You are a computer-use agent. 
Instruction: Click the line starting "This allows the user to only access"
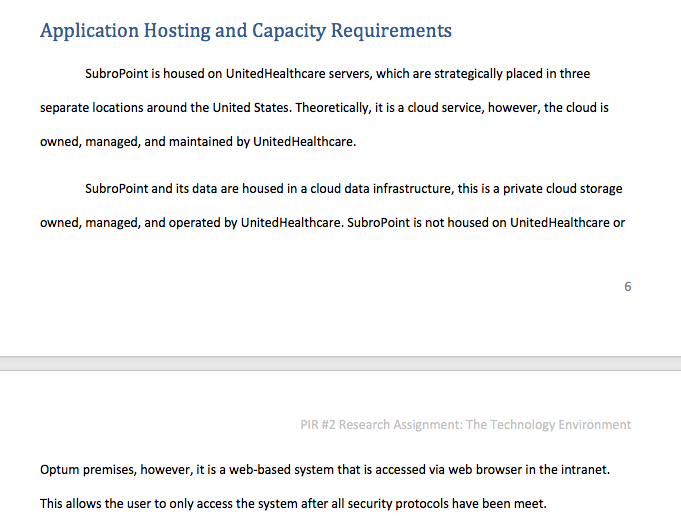tap(293, 504)
